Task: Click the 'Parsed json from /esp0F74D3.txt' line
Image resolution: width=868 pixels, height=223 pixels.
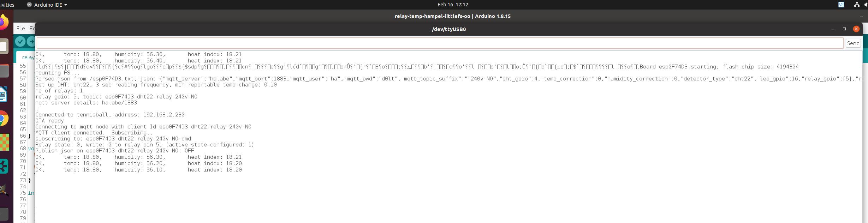Action: pos(448,79)
